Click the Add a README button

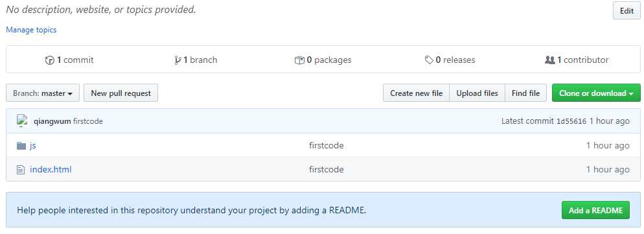[595, 211]
